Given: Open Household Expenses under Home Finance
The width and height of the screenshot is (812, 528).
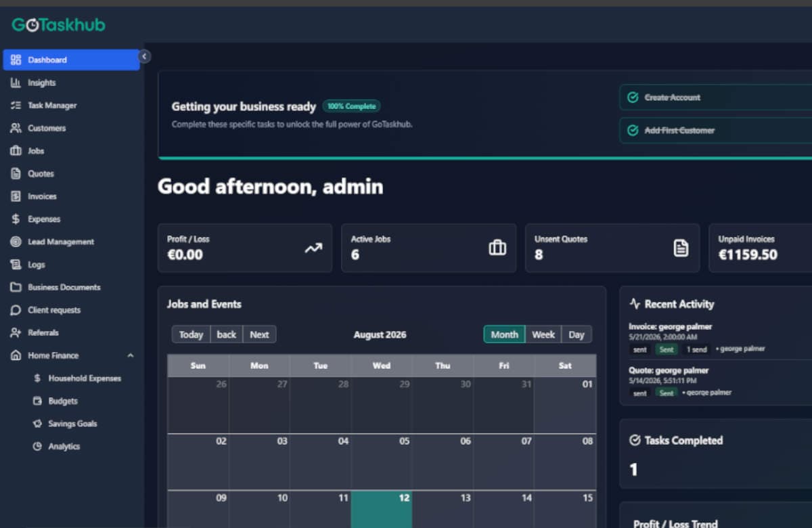Looking at the screenshot, I should click(85, 378).
